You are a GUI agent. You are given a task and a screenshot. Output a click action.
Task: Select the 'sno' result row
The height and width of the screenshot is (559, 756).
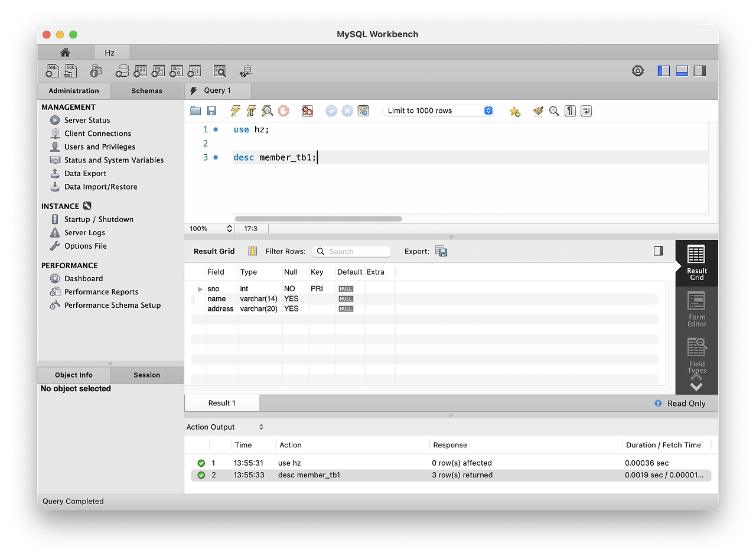click(425, 289)
